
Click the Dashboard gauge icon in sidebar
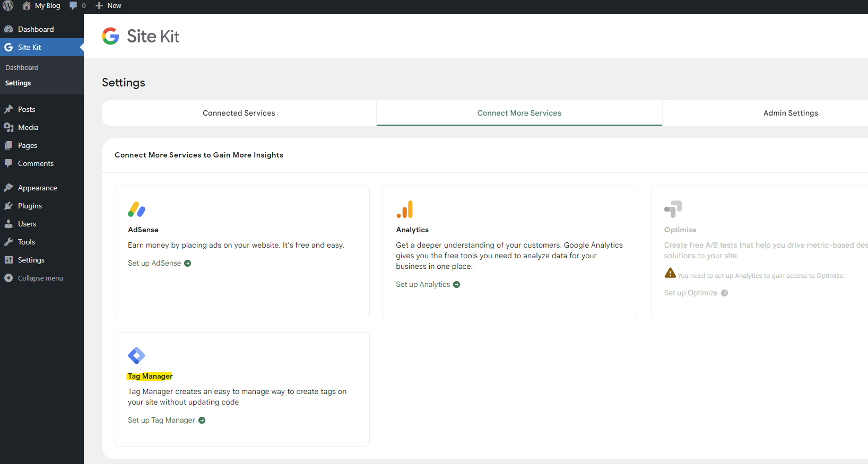click(x=8, y=29)
